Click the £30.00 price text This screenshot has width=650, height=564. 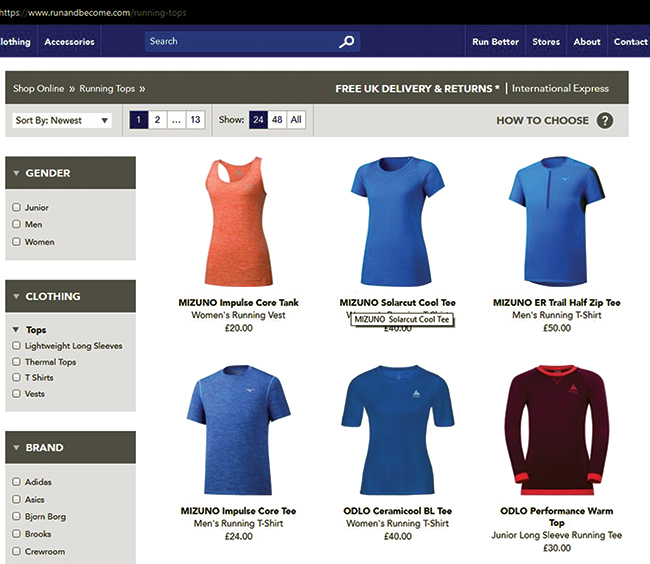[x=557, y=548]
